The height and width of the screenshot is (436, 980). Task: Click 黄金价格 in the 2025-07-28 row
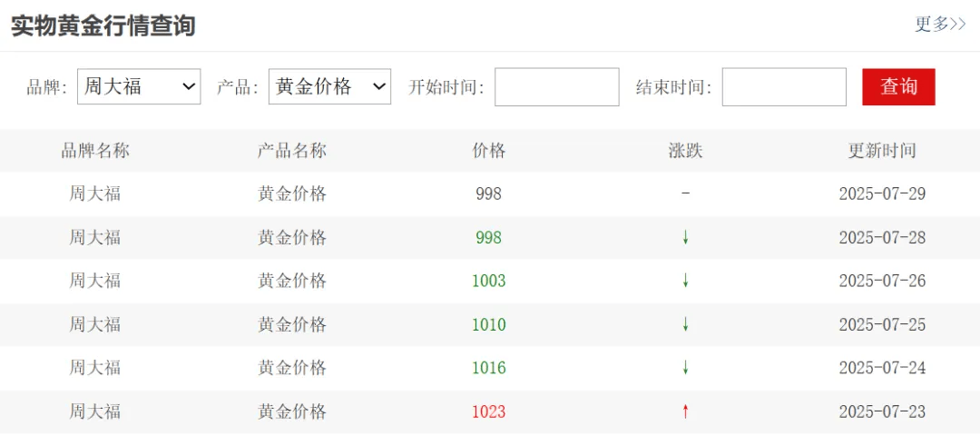292,238
